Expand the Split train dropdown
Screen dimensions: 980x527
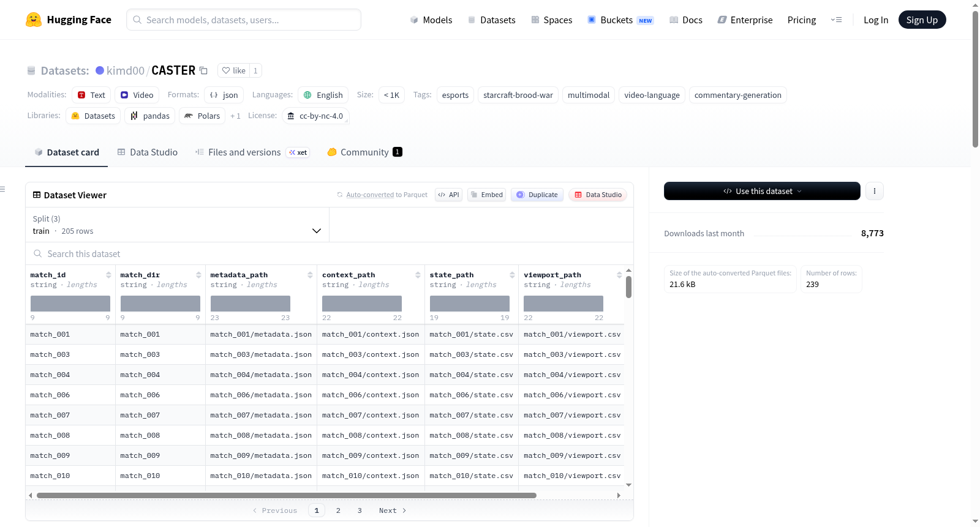click(x=177, y=225)
